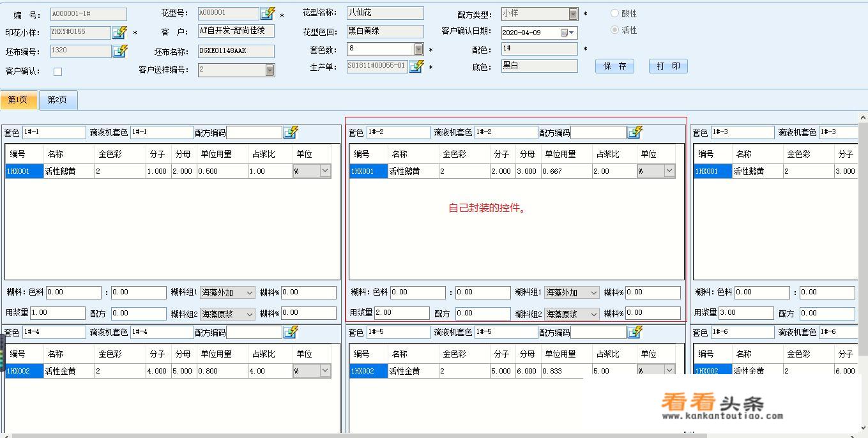
Task: Open 配方编码 lookup icon in 1#-5 panel
Action: (635, 332)
